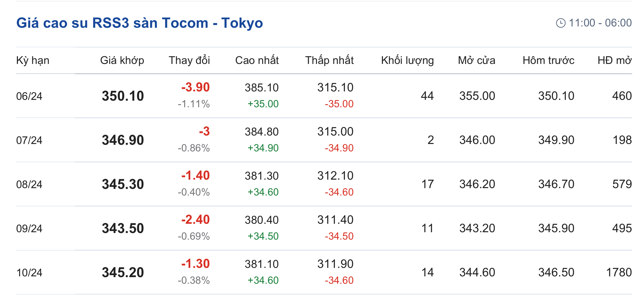Image resolution: width=644 pixels, height=298 pixels.
Task: Open the Giá cao su RSS3 sàn Tocom title
Action: tap(139, 23)
